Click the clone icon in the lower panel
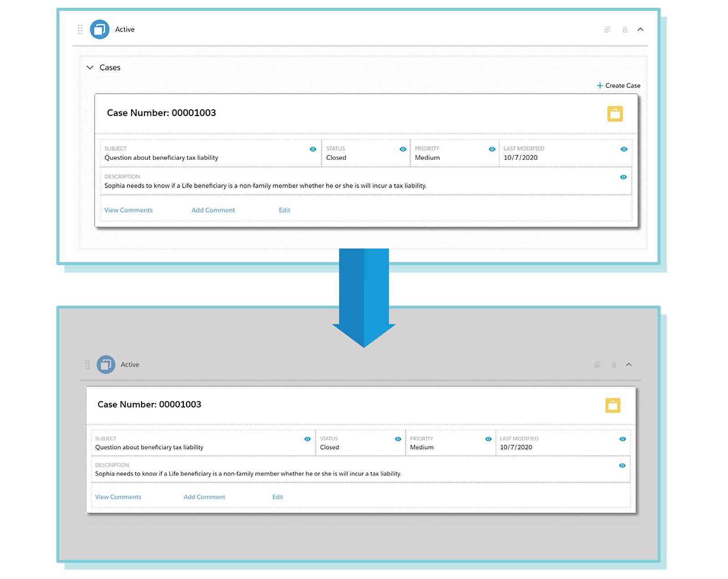728x579 pixels. pyautogui.click(x=597, y=364)
